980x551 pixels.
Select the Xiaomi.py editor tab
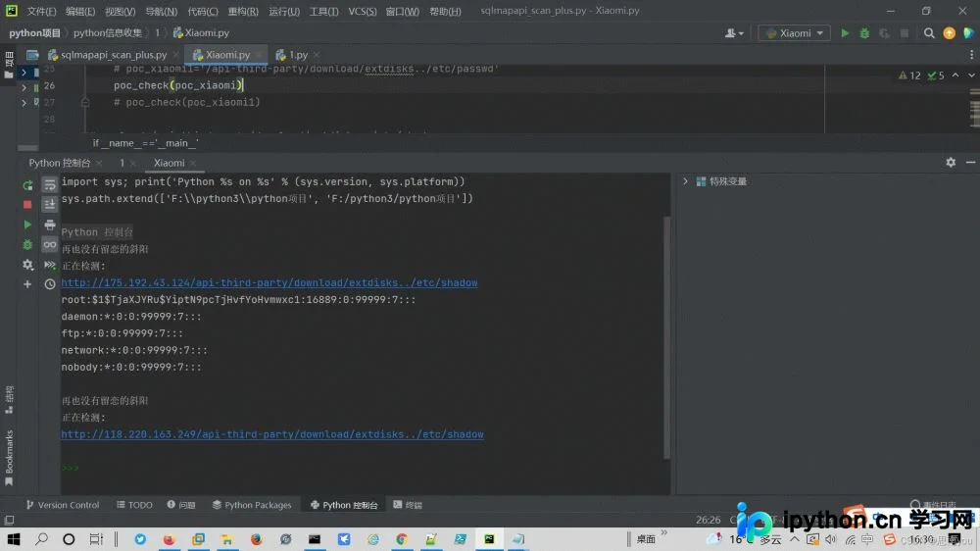(227, 55)
